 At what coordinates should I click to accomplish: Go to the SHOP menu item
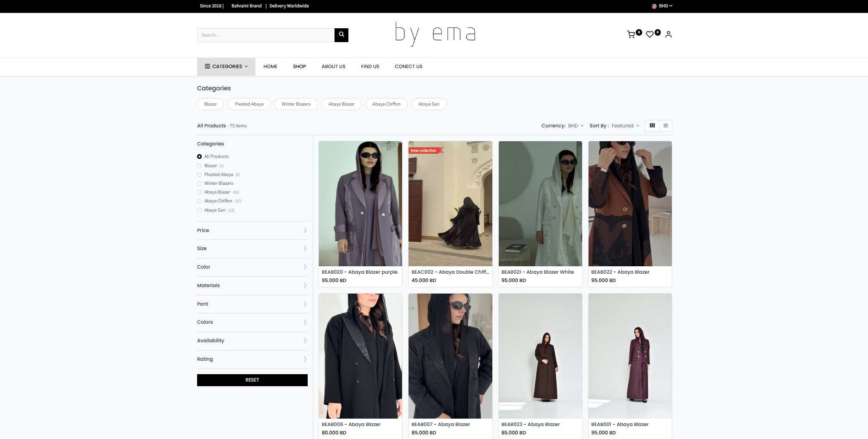click(299, 67)
